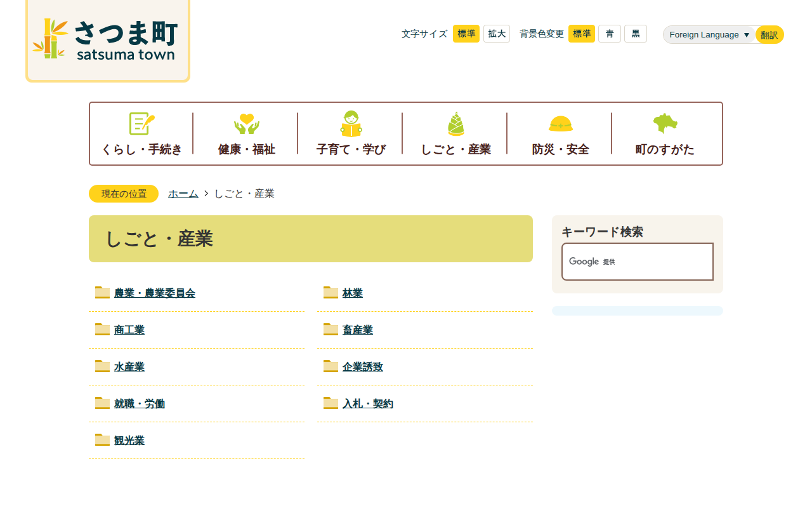The image size is (812, 508).
Task: Click the 翻訳 translate button
Action: pos(769,35)
